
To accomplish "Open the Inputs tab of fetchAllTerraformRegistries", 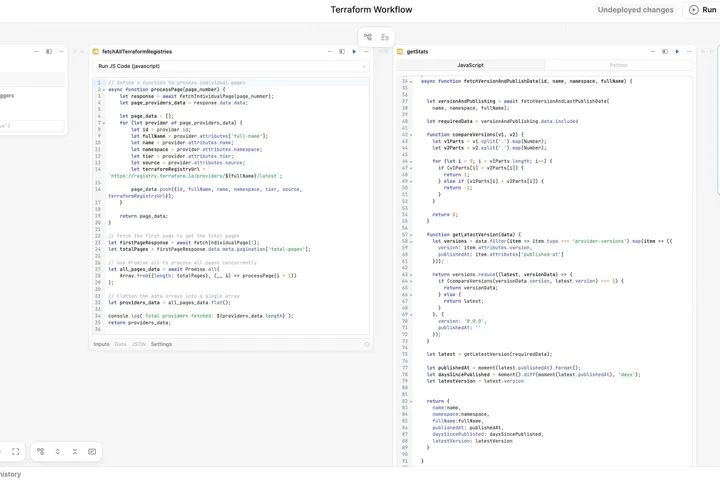I will click(x=101, y=344).
